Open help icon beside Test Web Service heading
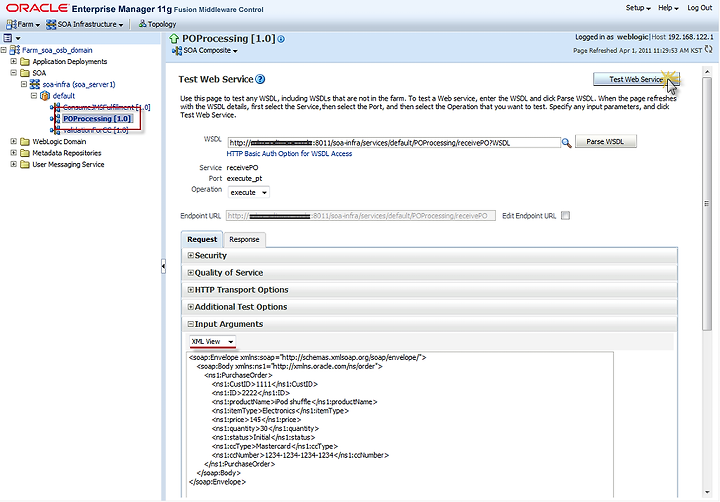The image size is (720, 502). click(x=260, y=79)
